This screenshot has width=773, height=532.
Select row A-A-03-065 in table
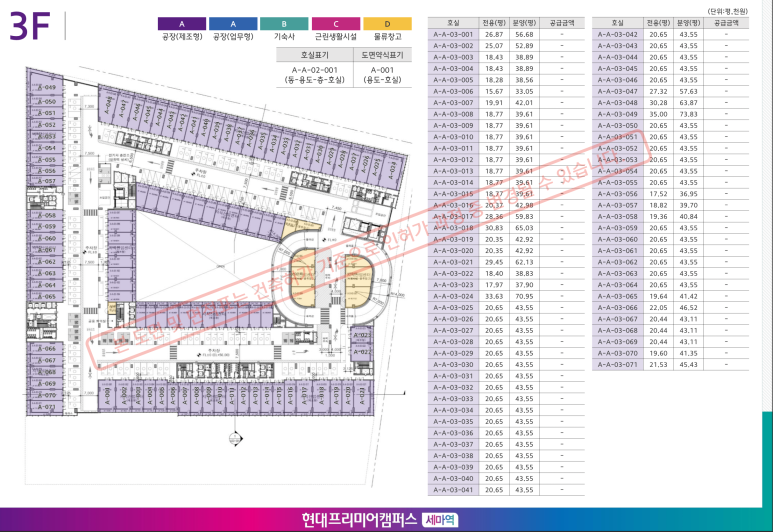[670, 296]
